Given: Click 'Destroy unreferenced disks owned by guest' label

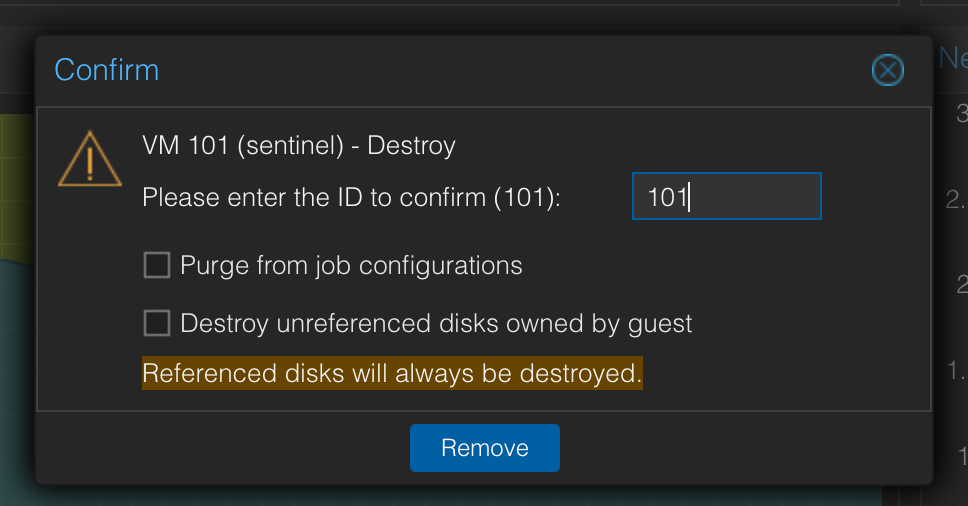Looking at the screenshot, I should (436, 323).
